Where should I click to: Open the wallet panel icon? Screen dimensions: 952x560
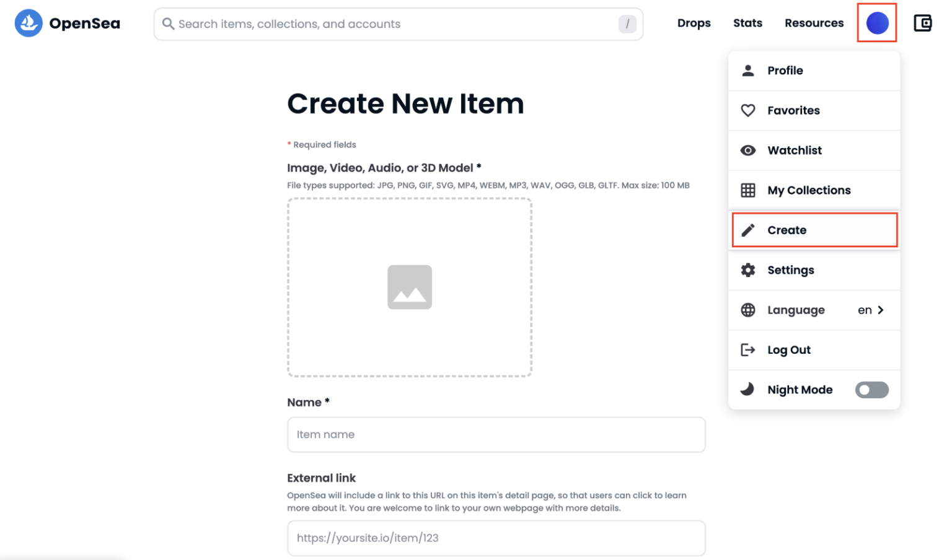click(x=923, y=22)
